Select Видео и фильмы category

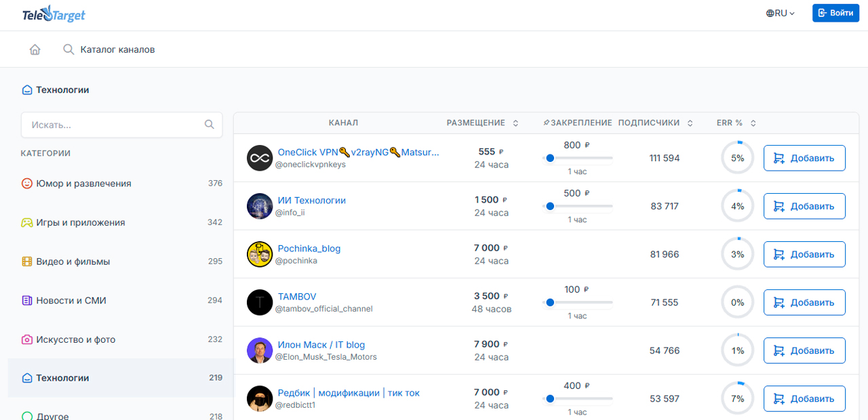coord(122,261)
